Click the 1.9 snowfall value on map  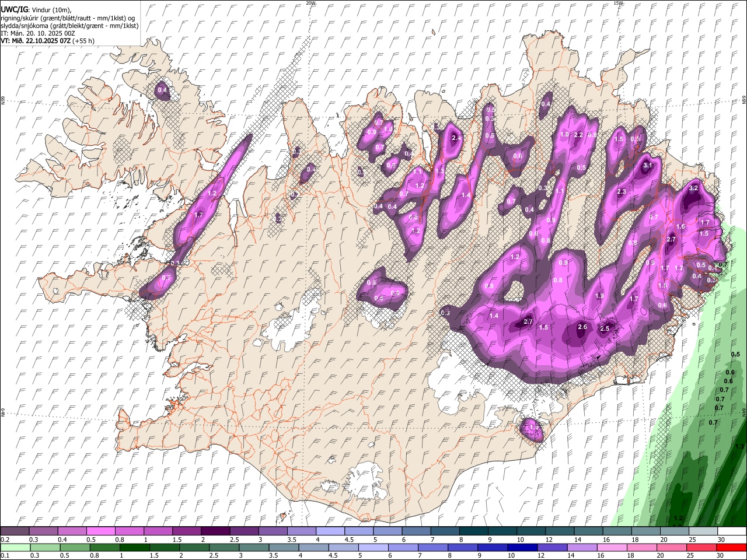(x=599, y=296)
